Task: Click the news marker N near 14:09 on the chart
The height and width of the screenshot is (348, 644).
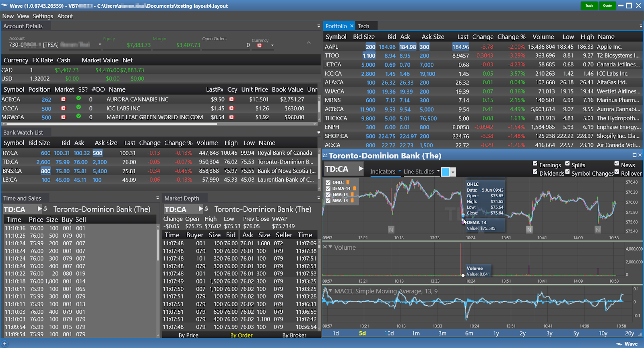Action: coord(598,230)
